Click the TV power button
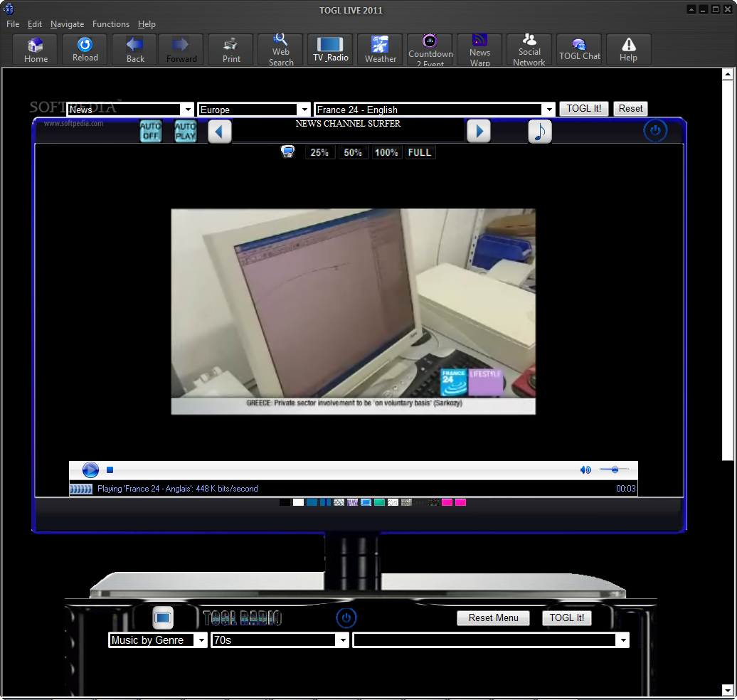 coord(654,130)
